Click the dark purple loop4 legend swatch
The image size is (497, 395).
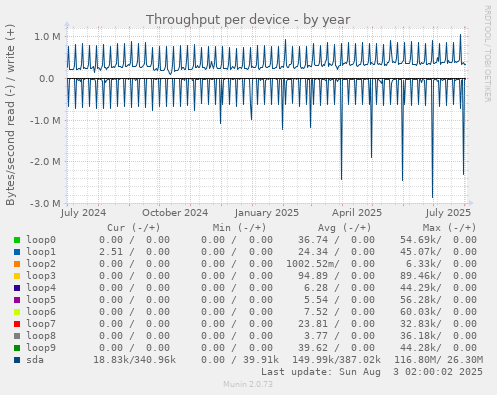click(17, 288)
